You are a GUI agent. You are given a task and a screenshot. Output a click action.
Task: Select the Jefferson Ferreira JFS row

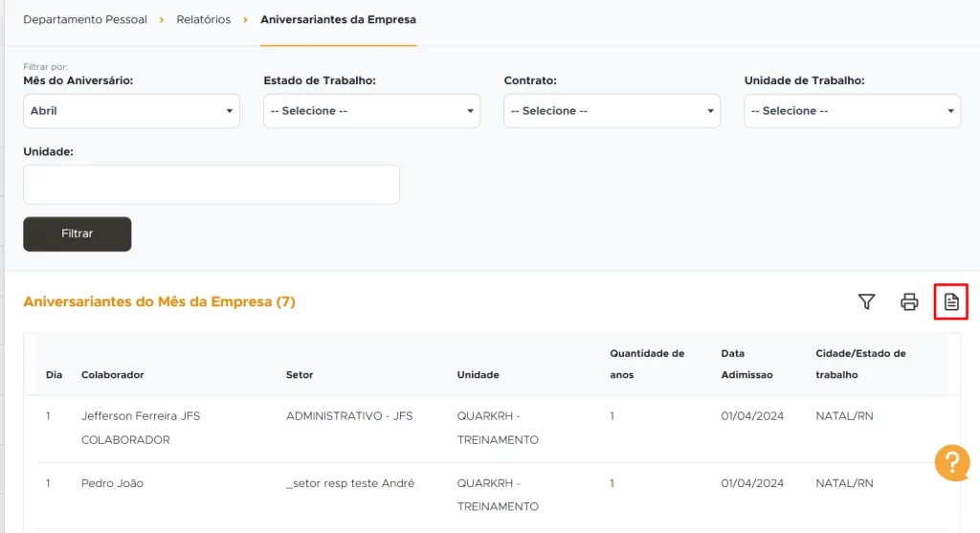click(141, 428)
